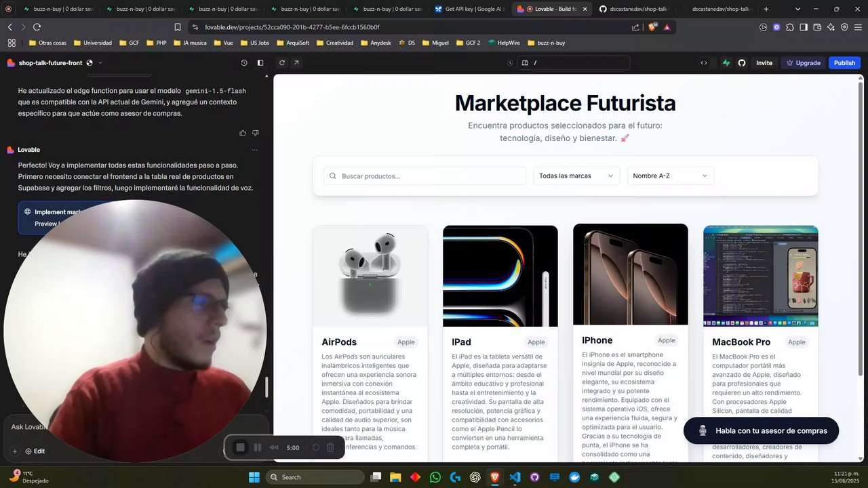Open File Explorer from the taskbar
Screen dimensions: 868x488
point(395,477)
